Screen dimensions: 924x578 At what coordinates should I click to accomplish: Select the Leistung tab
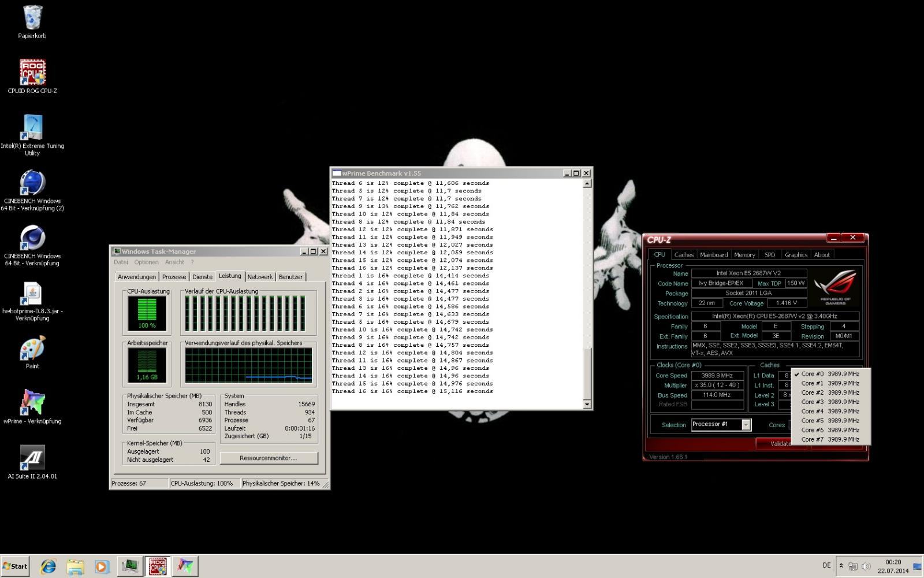coord(230,276)
